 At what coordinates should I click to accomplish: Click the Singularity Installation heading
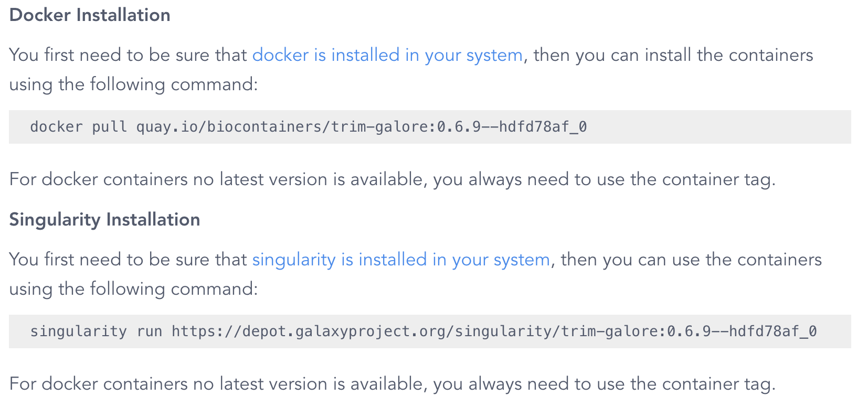point(104,219)
